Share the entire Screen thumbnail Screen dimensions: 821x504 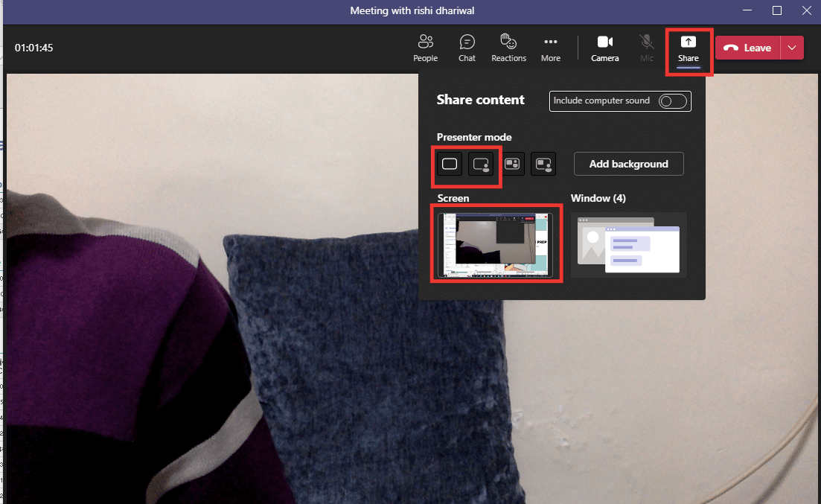[496, 244]
